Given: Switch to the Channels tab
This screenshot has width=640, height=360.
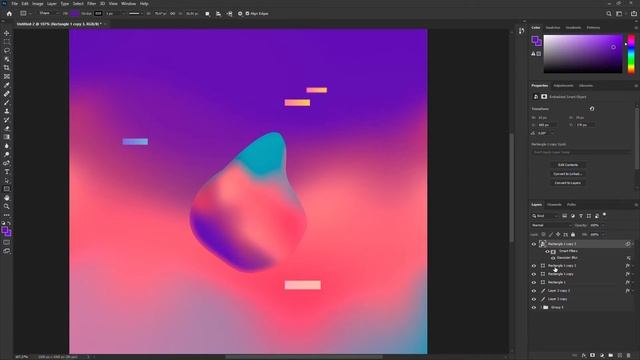Looking at the screenshot, I should [x=554, y=204].
